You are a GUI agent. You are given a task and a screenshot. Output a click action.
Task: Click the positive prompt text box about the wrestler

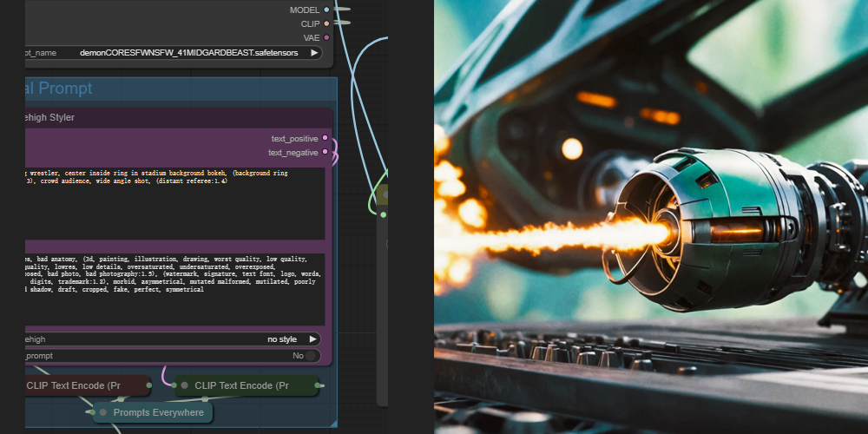click(175, 204)
